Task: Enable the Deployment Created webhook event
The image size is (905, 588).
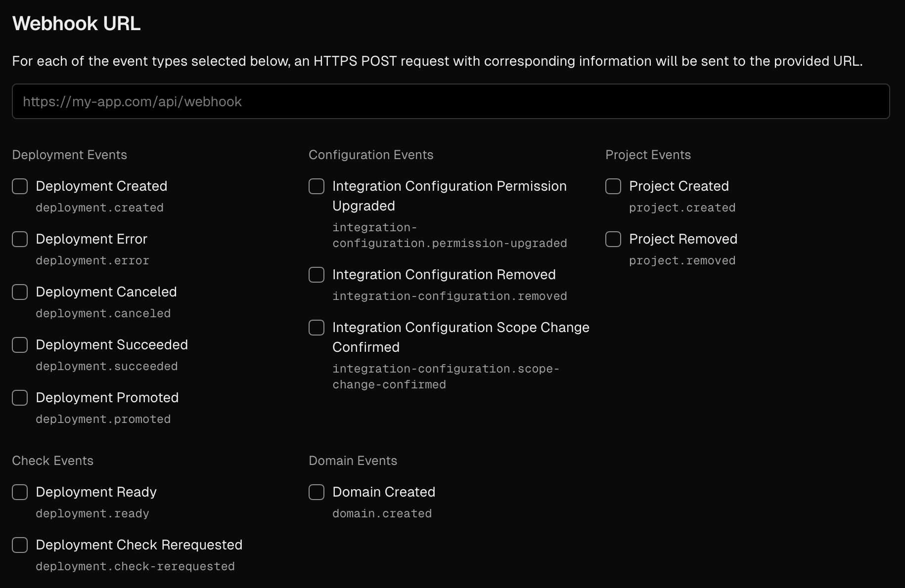Action: click(20, 186)
